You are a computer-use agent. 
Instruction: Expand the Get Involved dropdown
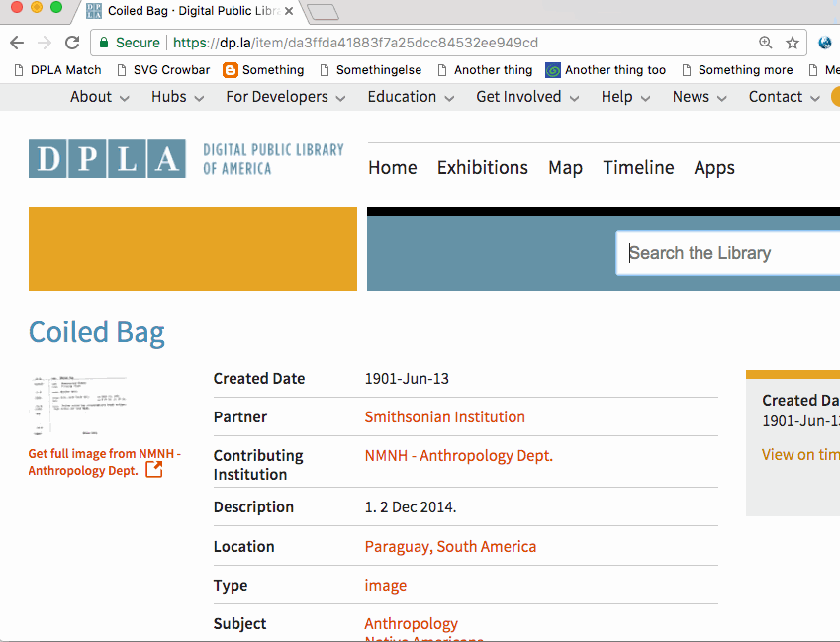pyautogui.click(x=527, y=97)
